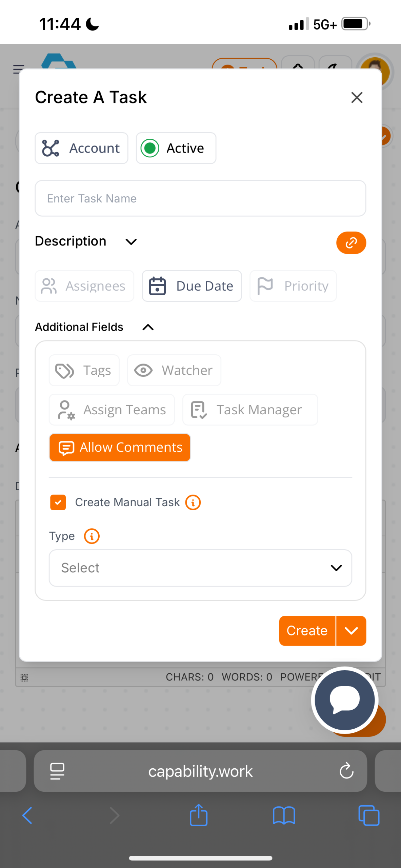Open the Type Select dropdown
This screenshot has width=401, height=868.
[x=200, y=568]
